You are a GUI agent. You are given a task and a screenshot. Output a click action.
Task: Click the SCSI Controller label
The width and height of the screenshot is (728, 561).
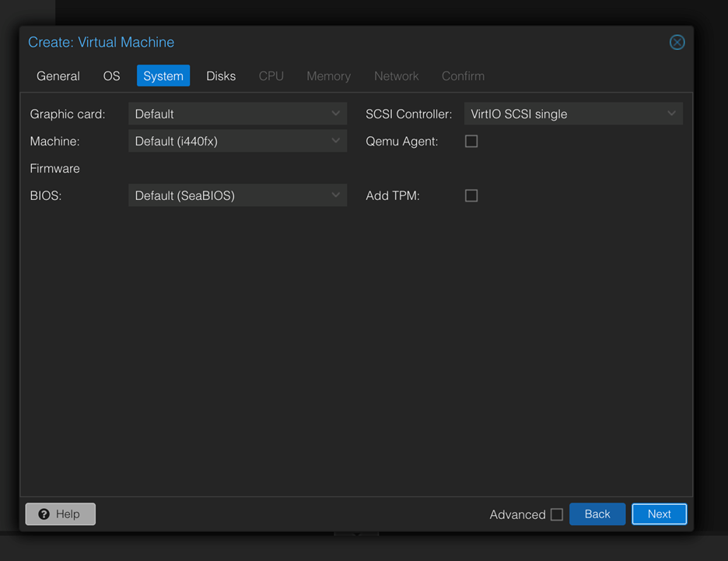coord(408,114)
